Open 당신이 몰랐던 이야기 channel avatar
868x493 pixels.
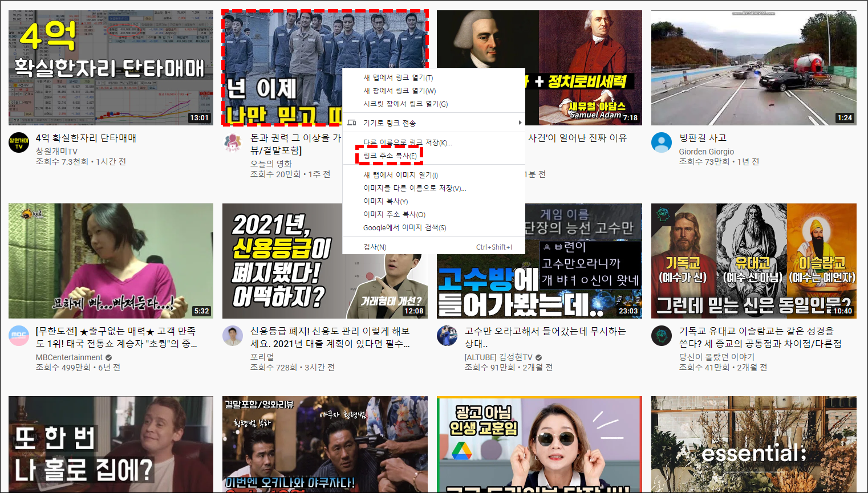pos(662,336)
